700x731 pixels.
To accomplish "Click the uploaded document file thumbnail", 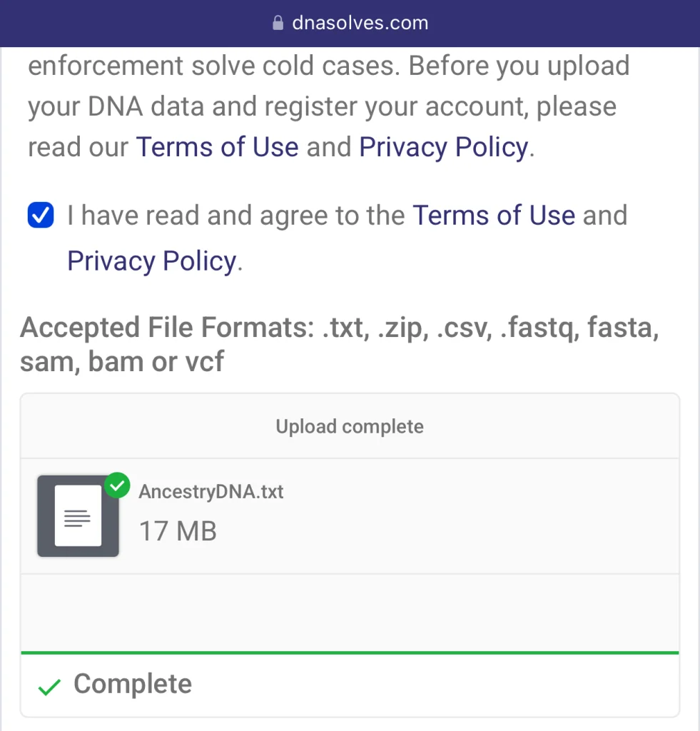I will (78, 516).
